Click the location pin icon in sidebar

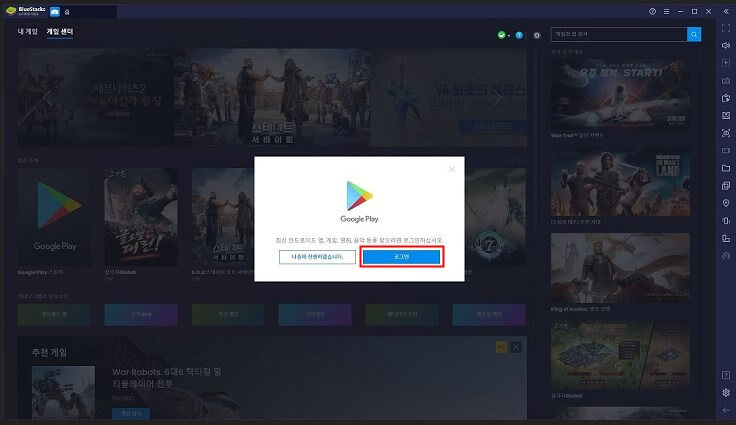726,203
